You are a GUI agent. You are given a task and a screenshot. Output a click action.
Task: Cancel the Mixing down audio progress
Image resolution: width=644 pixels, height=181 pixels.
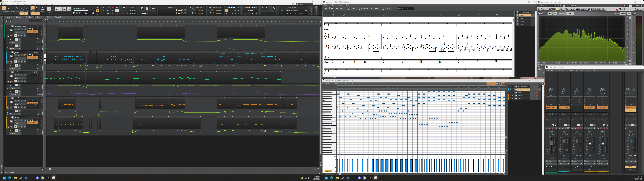[94, 11]
